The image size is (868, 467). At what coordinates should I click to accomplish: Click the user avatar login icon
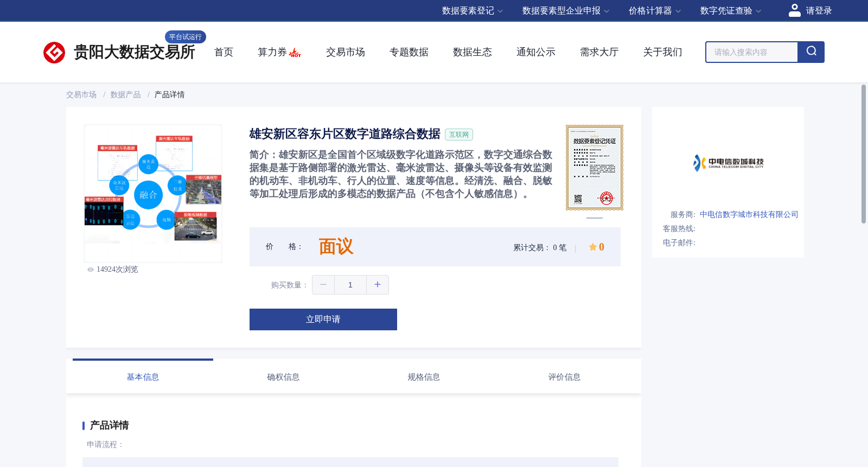coord(795,10)
